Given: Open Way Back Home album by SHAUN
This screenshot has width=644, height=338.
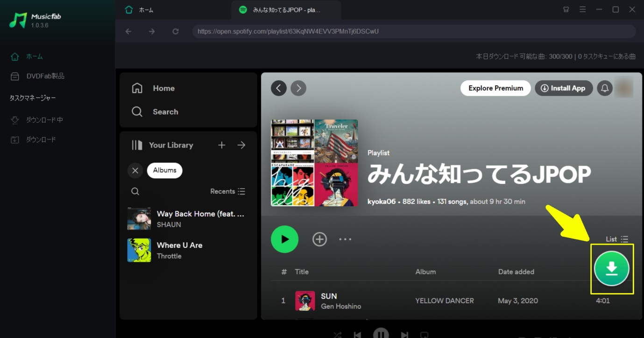Looking at the screenshot, I should pyautogui.click(x=187, y=218).
